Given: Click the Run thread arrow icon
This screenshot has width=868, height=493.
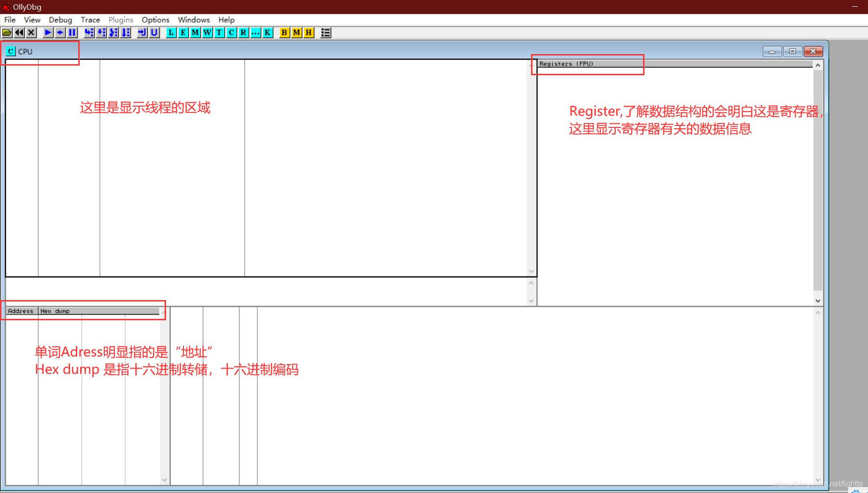Looking at the screenshot, I should coord(60,33).
